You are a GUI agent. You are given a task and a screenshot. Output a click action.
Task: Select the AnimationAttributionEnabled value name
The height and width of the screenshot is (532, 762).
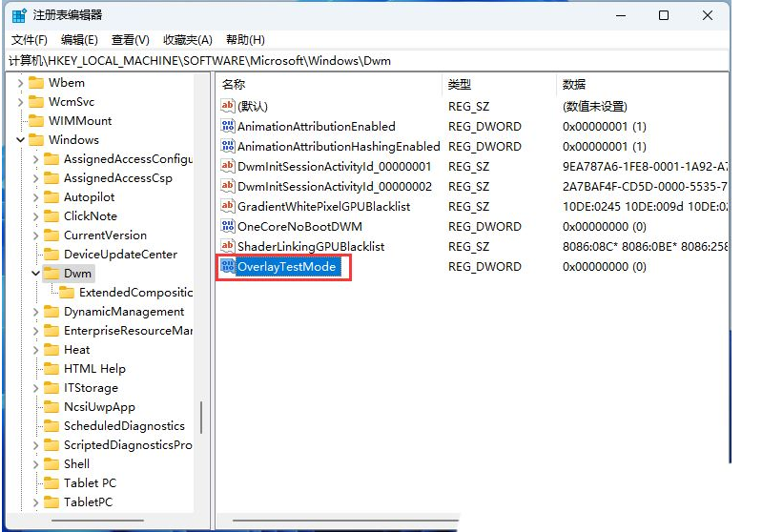point(317,126)
